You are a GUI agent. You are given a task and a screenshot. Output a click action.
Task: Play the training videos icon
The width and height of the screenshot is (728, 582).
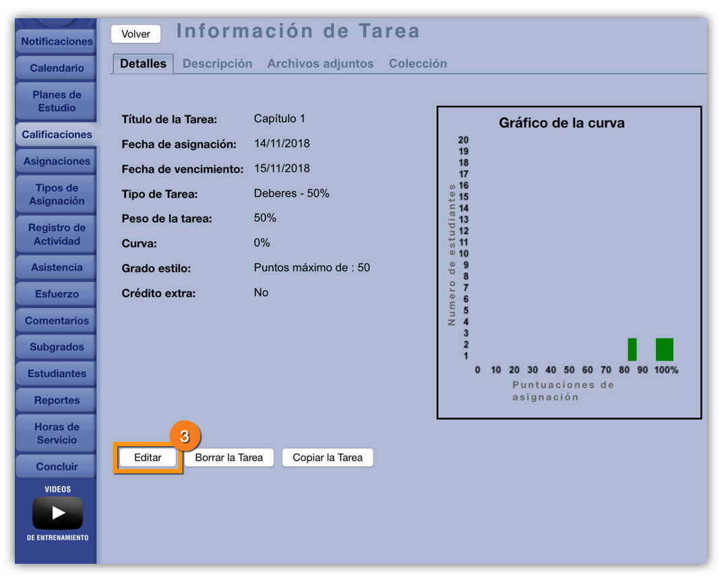pos(57,513)
